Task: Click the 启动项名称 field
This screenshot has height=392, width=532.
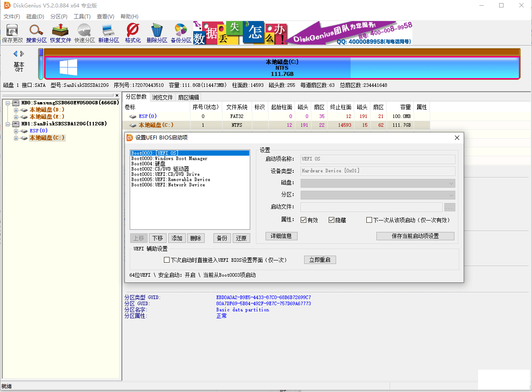Action: (x=378, y=159)
